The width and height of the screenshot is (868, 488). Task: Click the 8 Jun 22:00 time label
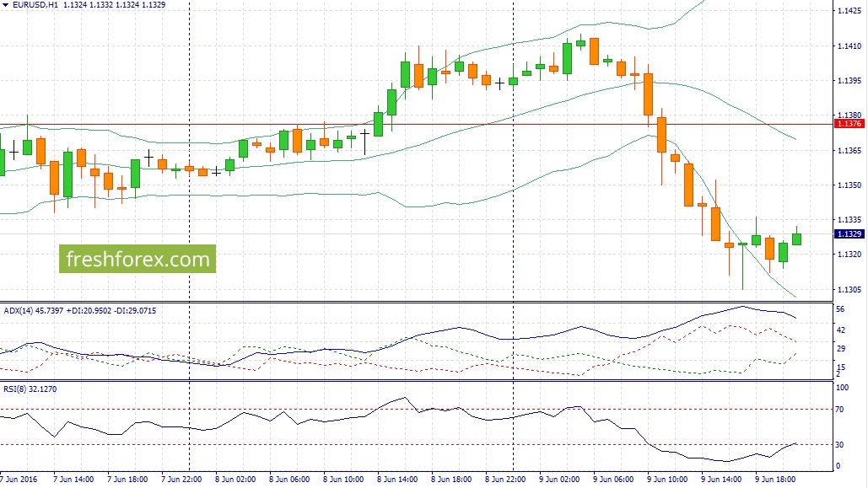tap(505, 479)
